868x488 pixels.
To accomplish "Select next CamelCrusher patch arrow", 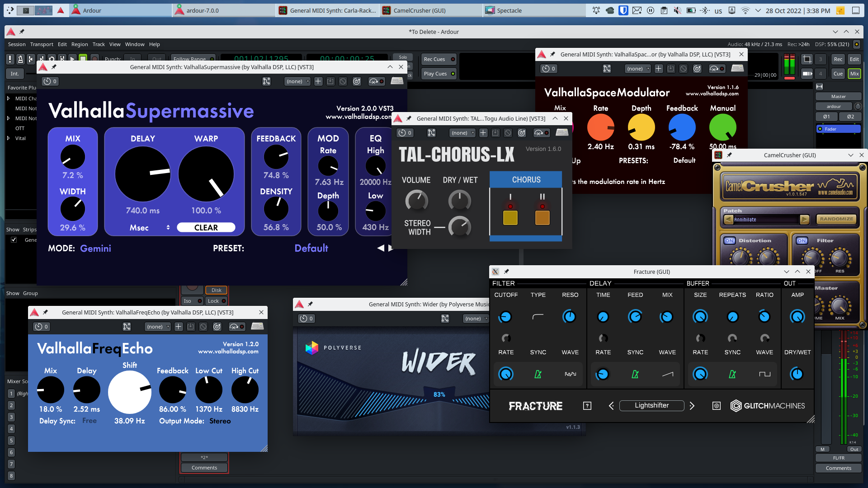I will coord(805,220).
